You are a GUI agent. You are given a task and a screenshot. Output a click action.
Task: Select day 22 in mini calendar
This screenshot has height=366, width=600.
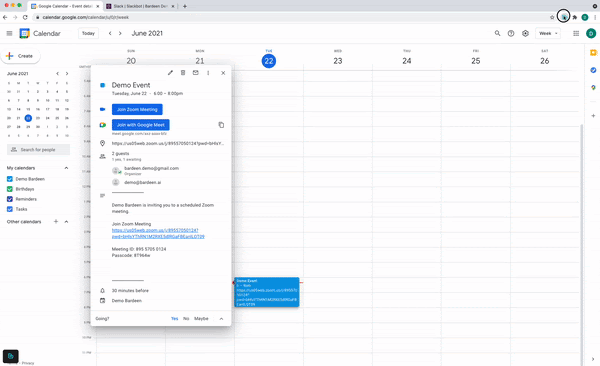[x=28, y=118]
